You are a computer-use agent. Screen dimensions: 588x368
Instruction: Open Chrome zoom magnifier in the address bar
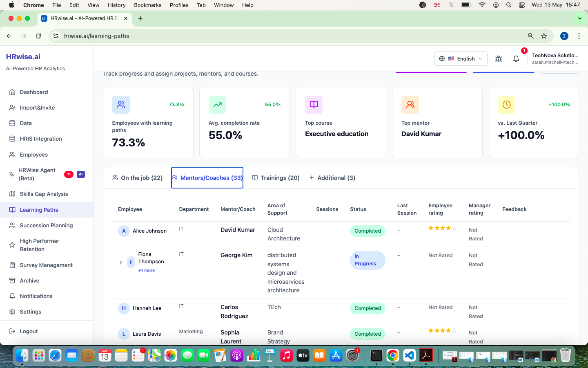pyautogui.click(x=530, y=36)
